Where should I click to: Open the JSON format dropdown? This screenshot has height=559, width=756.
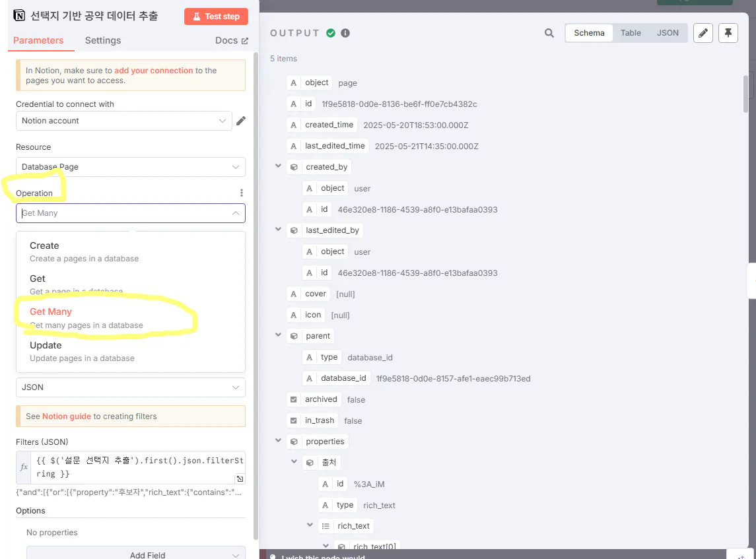(x=130, y=387)
